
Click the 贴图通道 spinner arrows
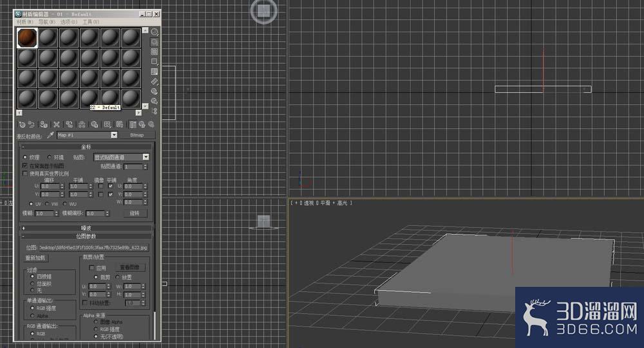145,167
